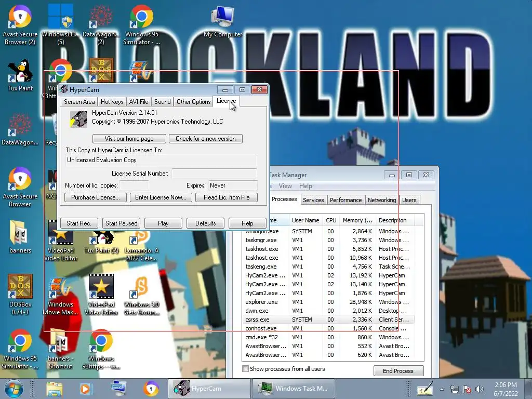The image size is (532, 399).
Task: Open the My Computer desktop icon
Action: pyautogui.click(x=222, y=21)
